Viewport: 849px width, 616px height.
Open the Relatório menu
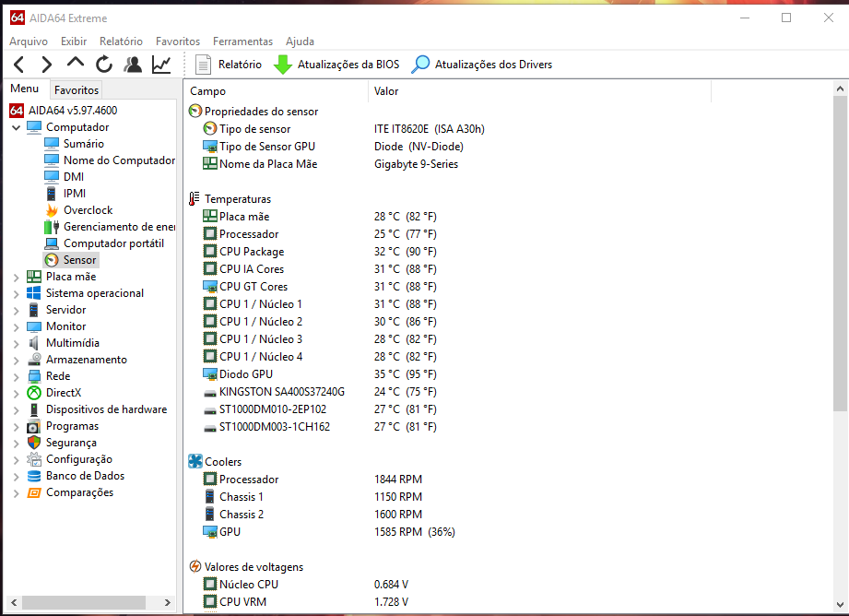[x=122, y=41]
